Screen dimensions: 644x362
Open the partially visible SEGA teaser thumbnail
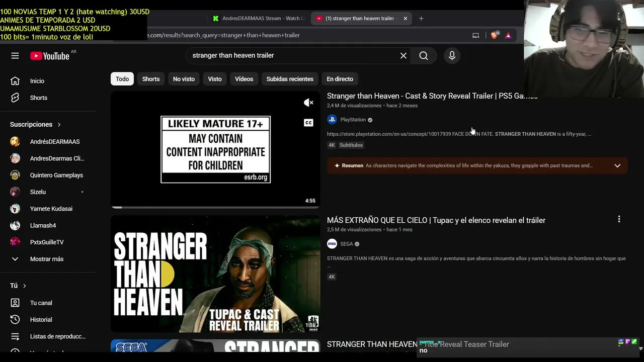pyautogui.click(x=215, y=346)
